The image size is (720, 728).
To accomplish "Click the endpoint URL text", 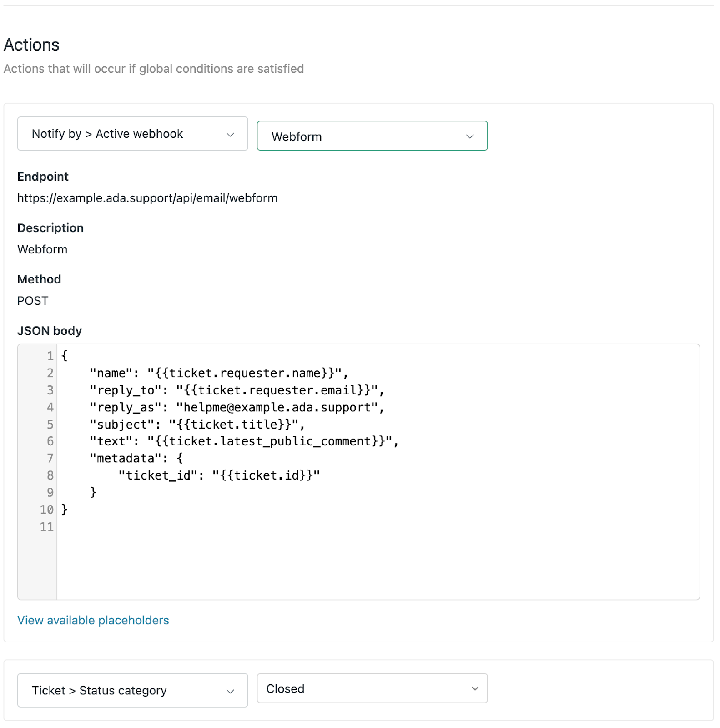I will tap(147, 198).
